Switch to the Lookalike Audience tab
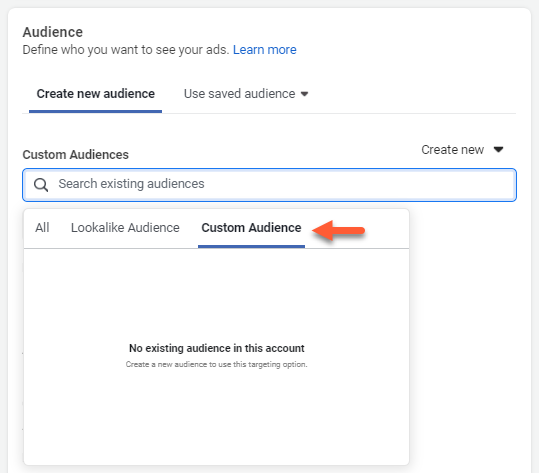The height and width of the screenshot is (473, 539). click(125, 228)
